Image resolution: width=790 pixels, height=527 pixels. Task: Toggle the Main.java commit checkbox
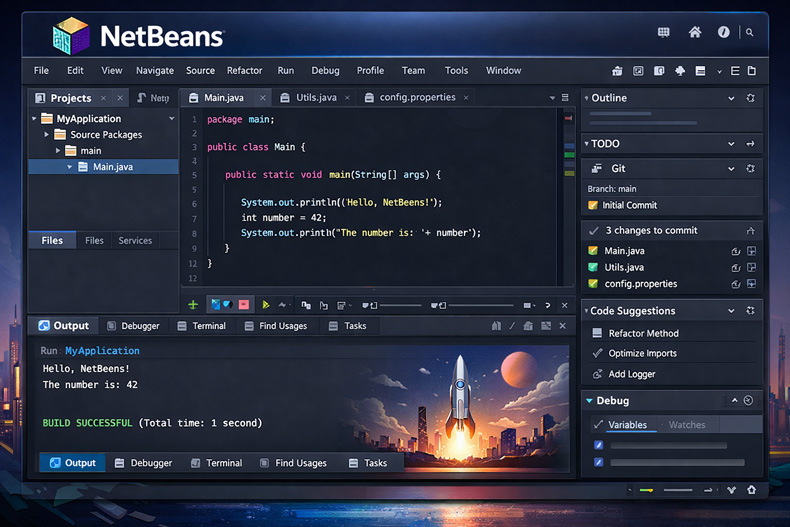[x=593, y=250]
